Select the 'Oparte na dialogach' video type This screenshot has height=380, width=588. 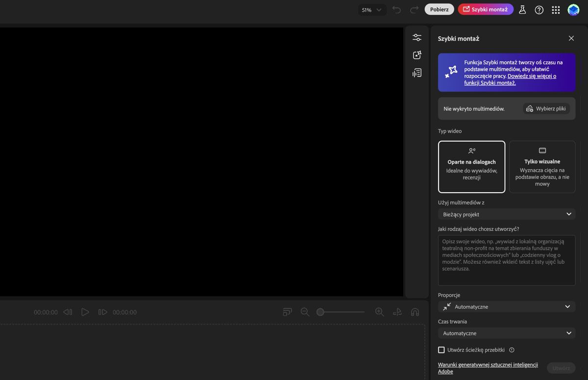(x=471, y=167)
